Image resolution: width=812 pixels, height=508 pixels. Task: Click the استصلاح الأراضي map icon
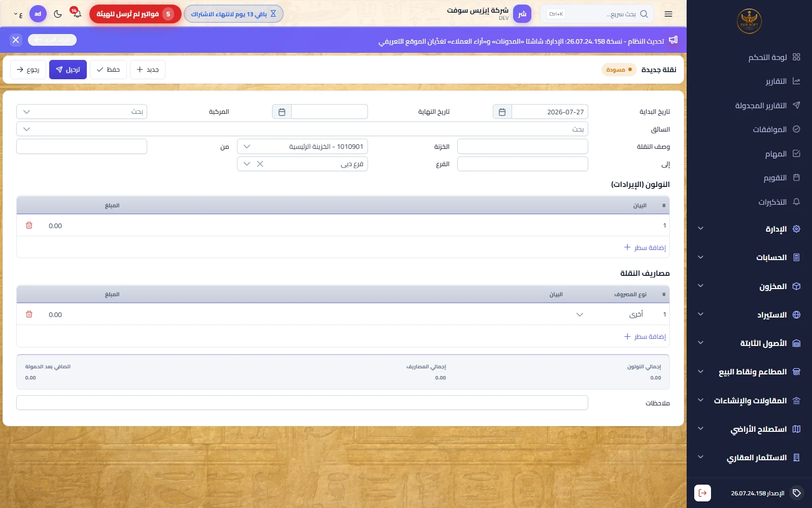point(796,429)
